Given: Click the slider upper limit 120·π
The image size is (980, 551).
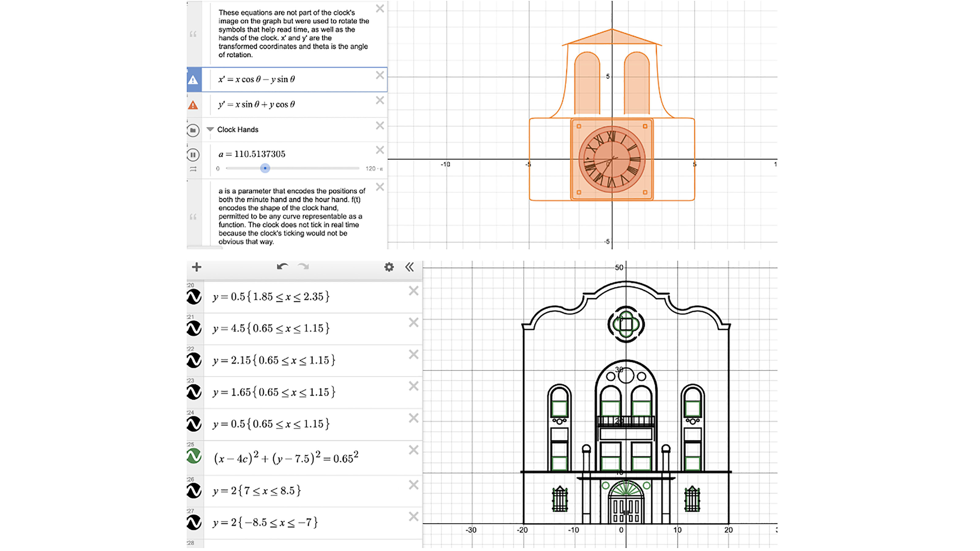Looking at the screenshot, I should [x=374, y=168].
